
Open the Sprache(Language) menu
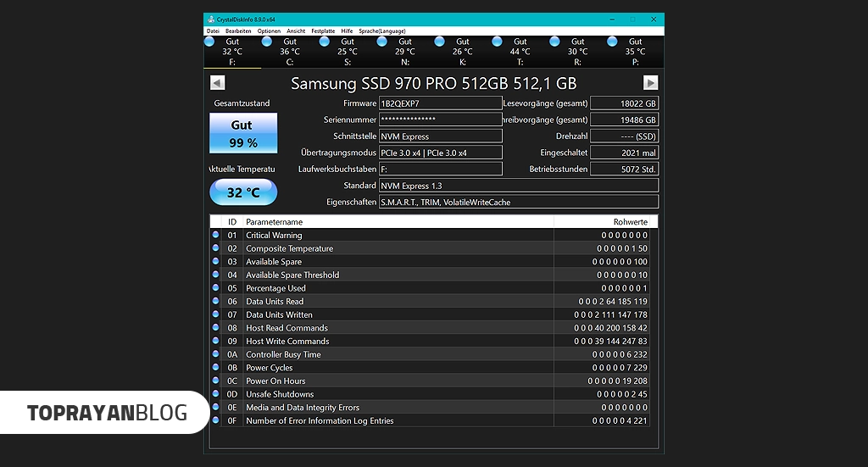pyautogui.click(x=382, y=31)
